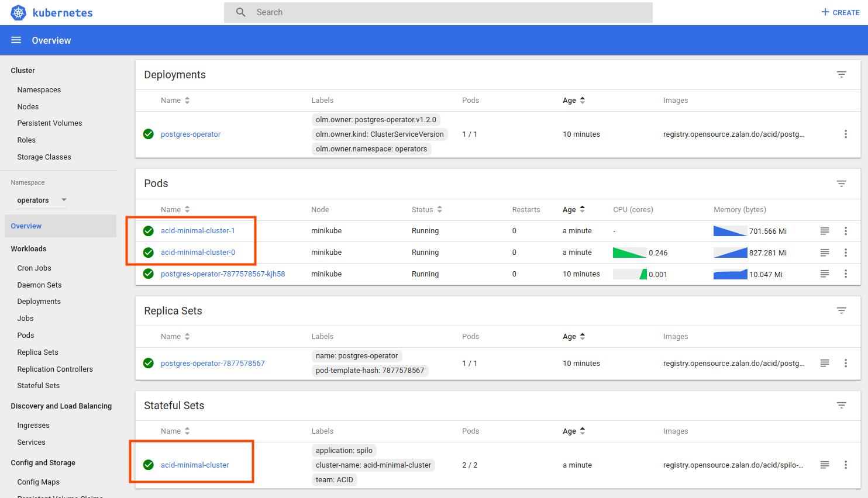Viewport: 868px width, 498px height.
Task: Sort Replica Sets by Age column
Action: click(x=574, y=337)
